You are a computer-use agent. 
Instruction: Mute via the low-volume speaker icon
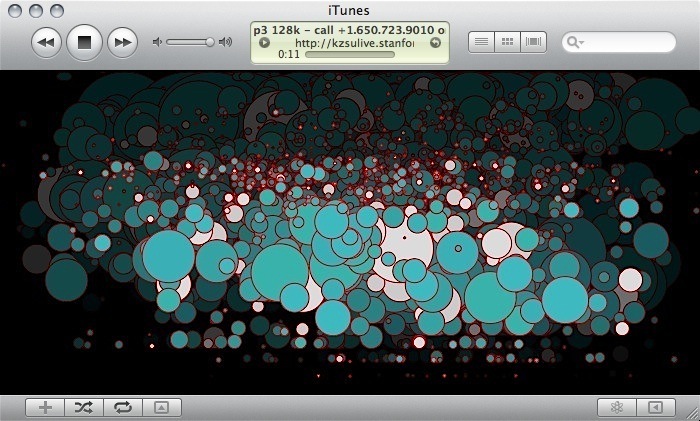(x=157, y=42)
